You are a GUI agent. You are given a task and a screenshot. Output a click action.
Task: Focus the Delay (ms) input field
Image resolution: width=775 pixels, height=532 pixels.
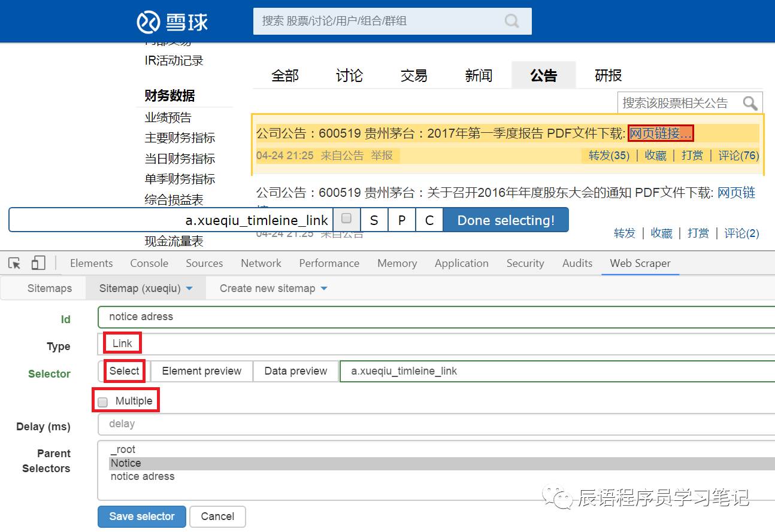tap(436, 424)
